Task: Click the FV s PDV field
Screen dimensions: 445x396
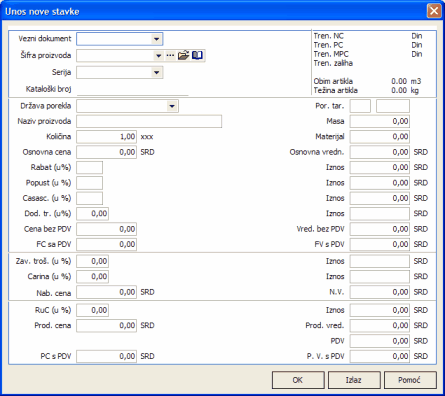Action: point(380,244)
